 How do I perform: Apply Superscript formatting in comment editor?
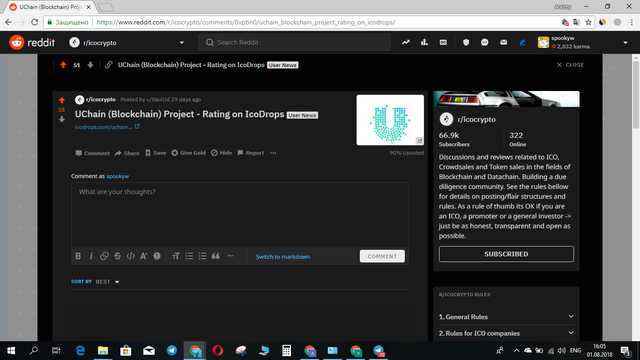pos(144,256)
